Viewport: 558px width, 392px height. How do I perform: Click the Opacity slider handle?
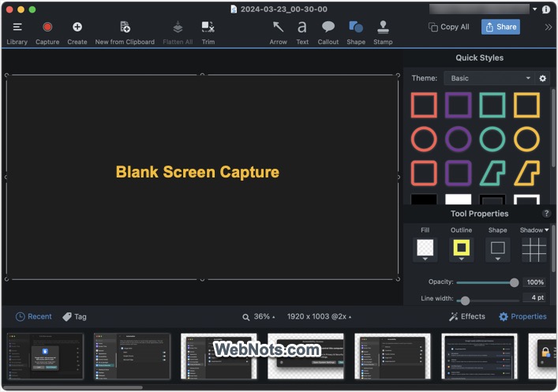coord(514,282)
